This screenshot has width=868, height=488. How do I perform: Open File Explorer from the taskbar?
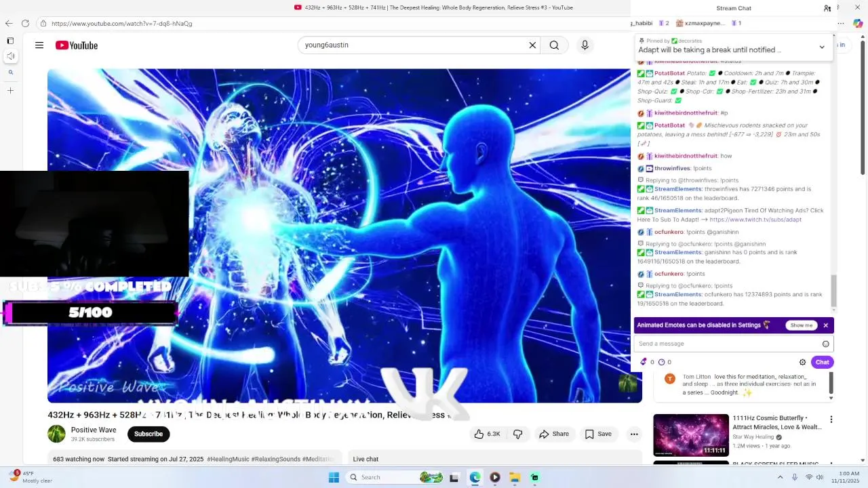[x=515, y=477]
